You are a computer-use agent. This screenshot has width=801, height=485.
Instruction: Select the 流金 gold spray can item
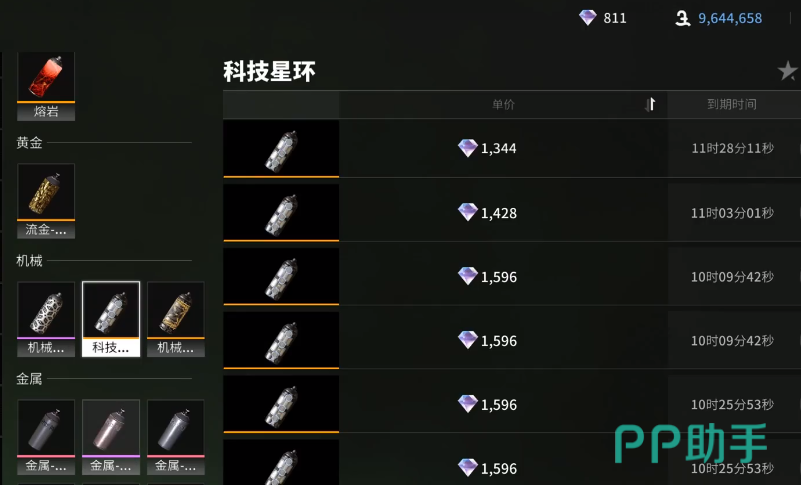tap(46, 201)
